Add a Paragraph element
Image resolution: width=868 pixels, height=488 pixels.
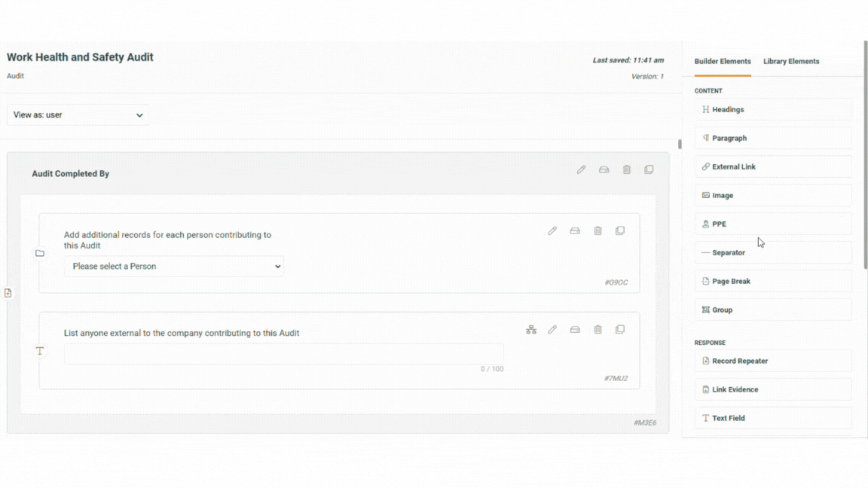[773, 139]
